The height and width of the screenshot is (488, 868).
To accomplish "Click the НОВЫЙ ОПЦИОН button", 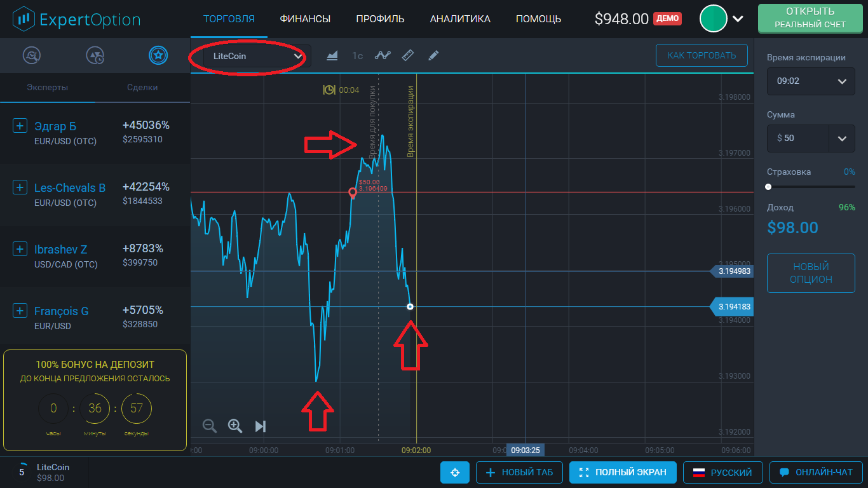I will [811, 273].
